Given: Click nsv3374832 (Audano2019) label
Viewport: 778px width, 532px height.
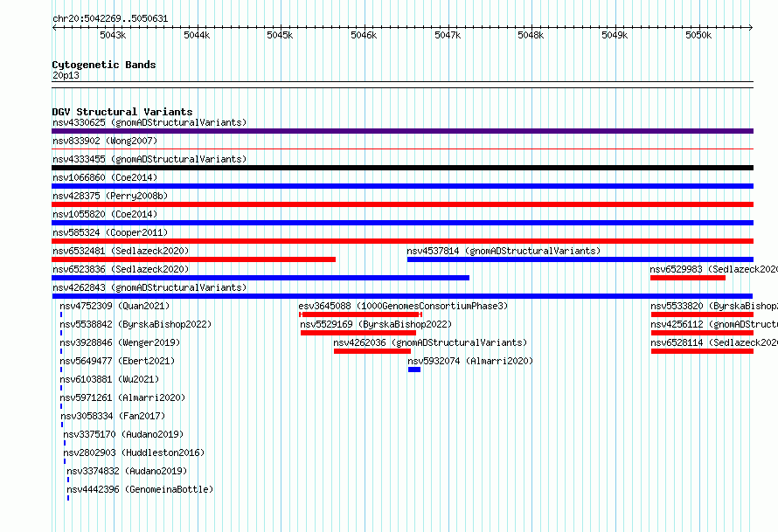Looking at the screenshot, I should click(x=127, y=471).
